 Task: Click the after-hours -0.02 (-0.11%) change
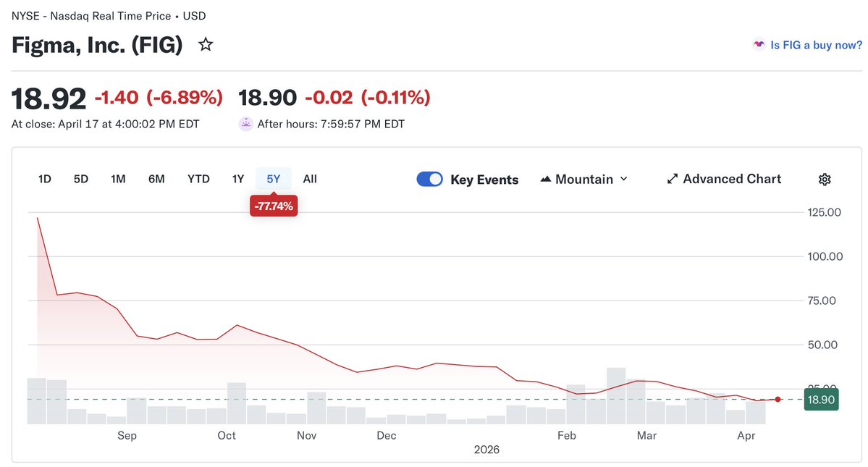[368, 98]
